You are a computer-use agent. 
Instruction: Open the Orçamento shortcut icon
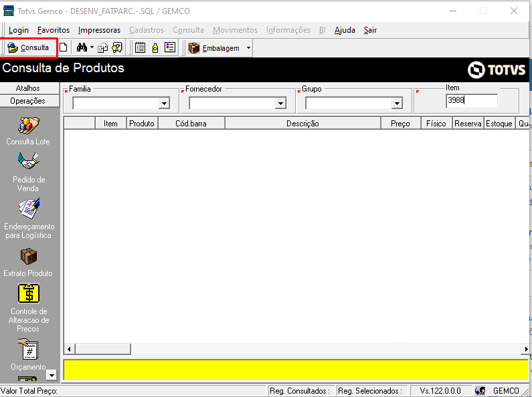[29, 354]
